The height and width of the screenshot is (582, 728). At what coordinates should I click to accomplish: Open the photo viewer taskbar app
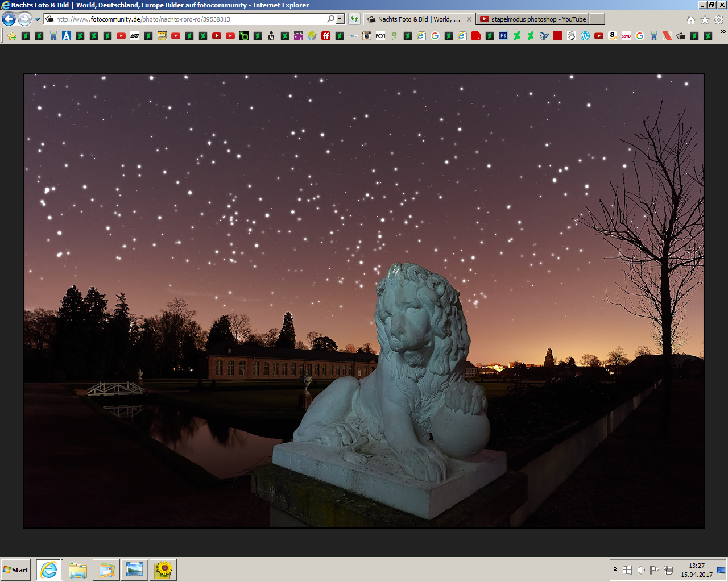tap(135, 569)
